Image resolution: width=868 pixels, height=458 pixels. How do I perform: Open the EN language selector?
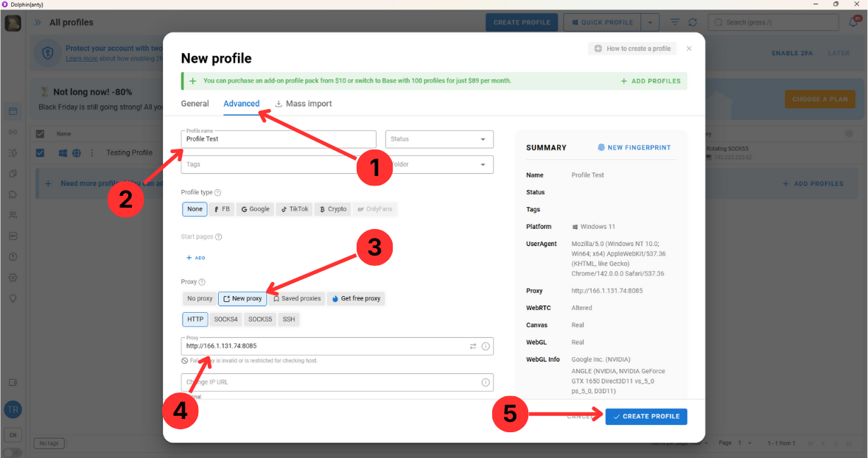pyautogui.click(x=13, y=434)
